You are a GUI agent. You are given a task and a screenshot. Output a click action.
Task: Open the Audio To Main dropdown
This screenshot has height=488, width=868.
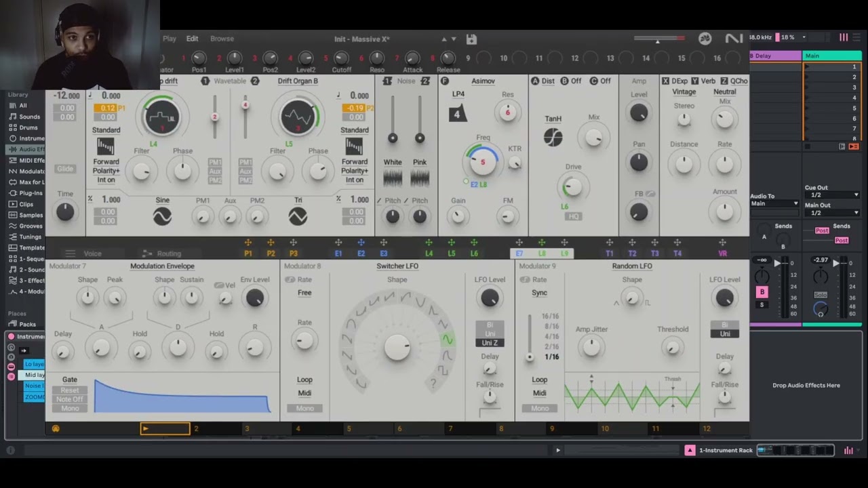tap(774, 203)
